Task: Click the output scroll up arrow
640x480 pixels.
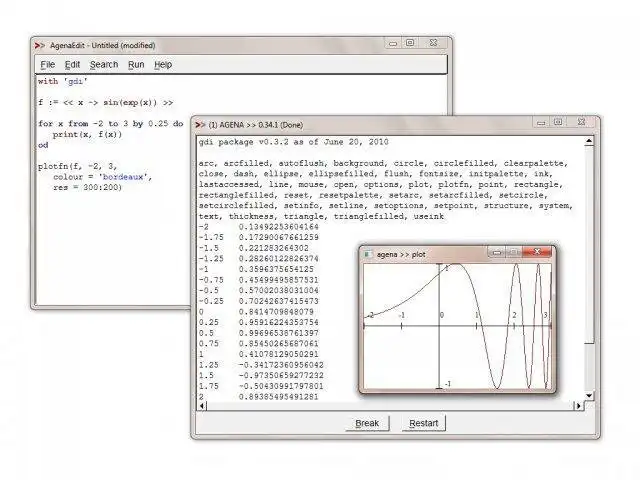Action: point(589,141)
